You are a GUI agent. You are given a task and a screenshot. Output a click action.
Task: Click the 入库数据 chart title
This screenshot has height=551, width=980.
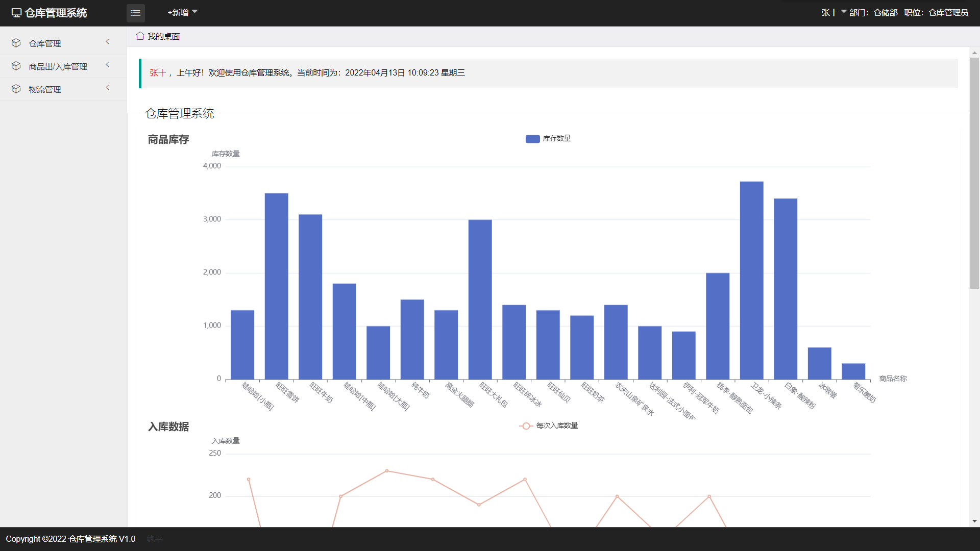(x=168, y=427)
